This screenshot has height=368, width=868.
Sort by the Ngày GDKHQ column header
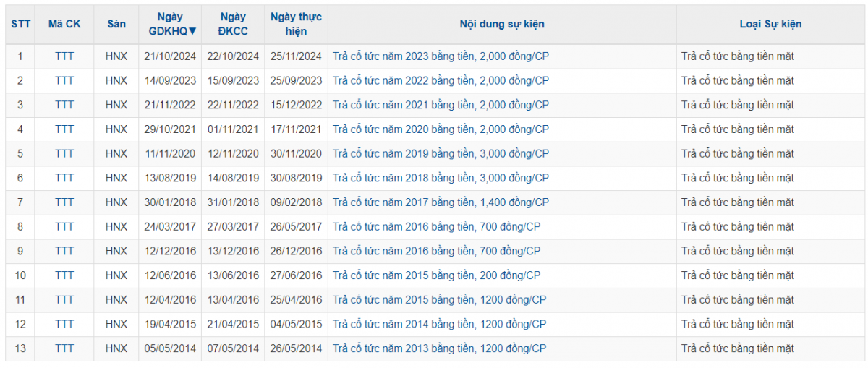[171, 24]
